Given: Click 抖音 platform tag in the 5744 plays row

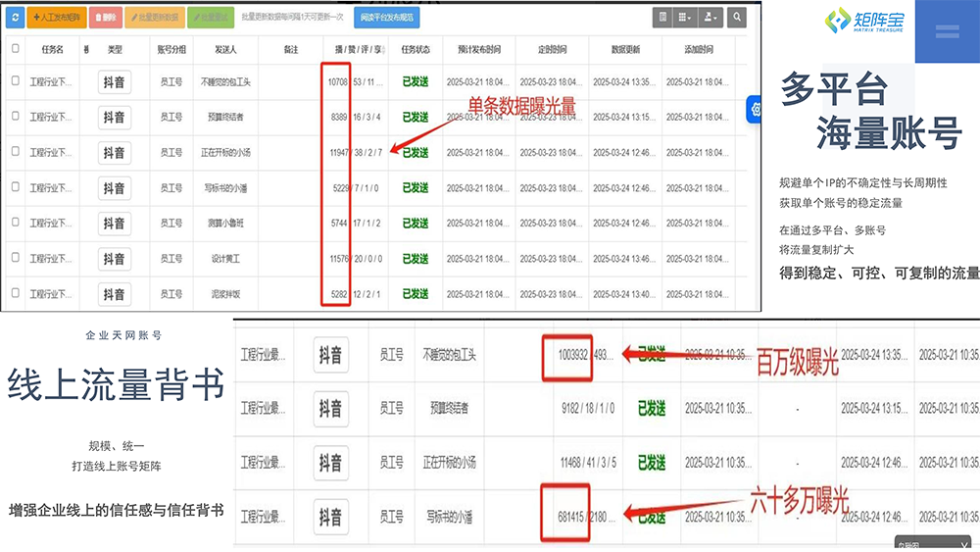Looking at the screenshot, I should (115, 224).
